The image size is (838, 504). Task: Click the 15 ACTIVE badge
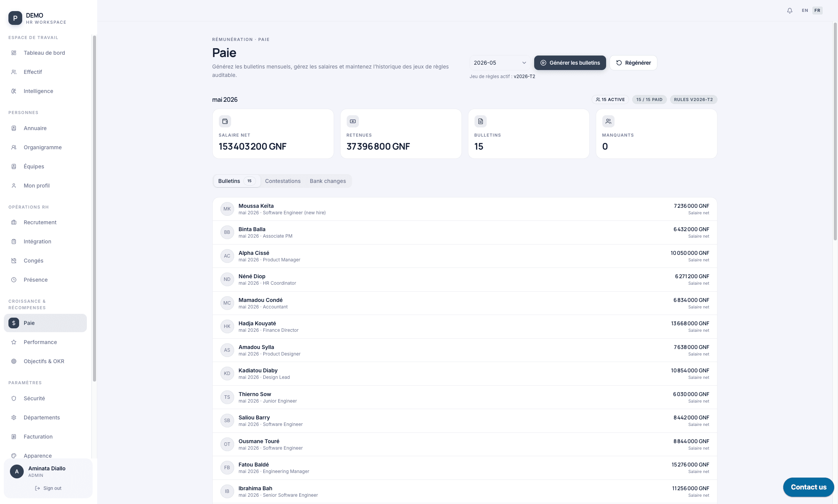click(610, 99)
